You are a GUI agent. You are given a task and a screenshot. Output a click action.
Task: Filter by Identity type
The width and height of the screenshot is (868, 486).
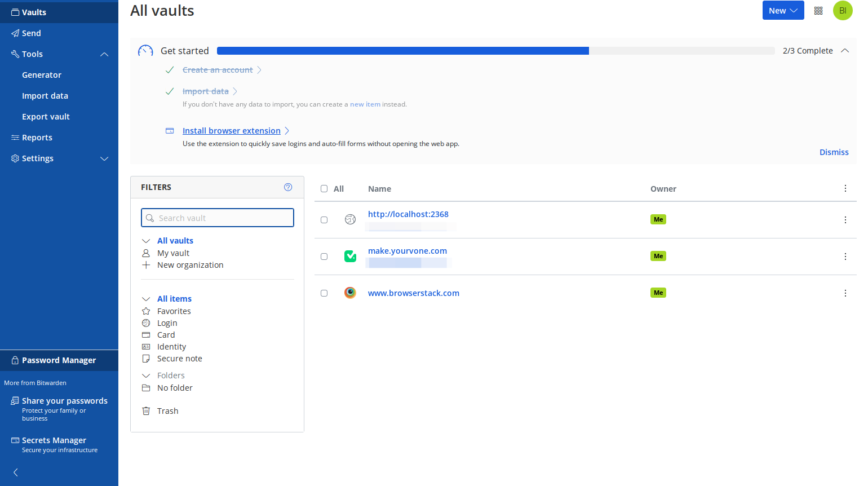coord(171,347)
